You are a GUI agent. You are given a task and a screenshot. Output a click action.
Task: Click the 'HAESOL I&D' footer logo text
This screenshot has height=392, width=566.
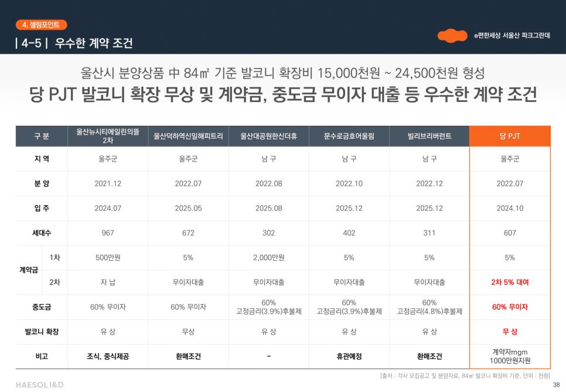40,385
